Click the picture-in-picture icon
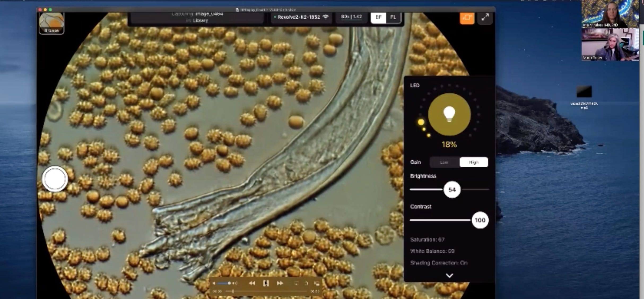This screenshot has width=644, height=299. click(x=316, y=283)
